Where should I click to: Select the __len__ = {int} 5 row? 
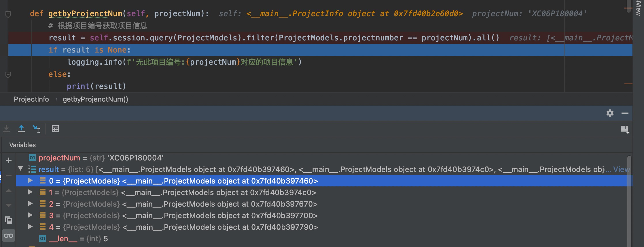[321, 239]
